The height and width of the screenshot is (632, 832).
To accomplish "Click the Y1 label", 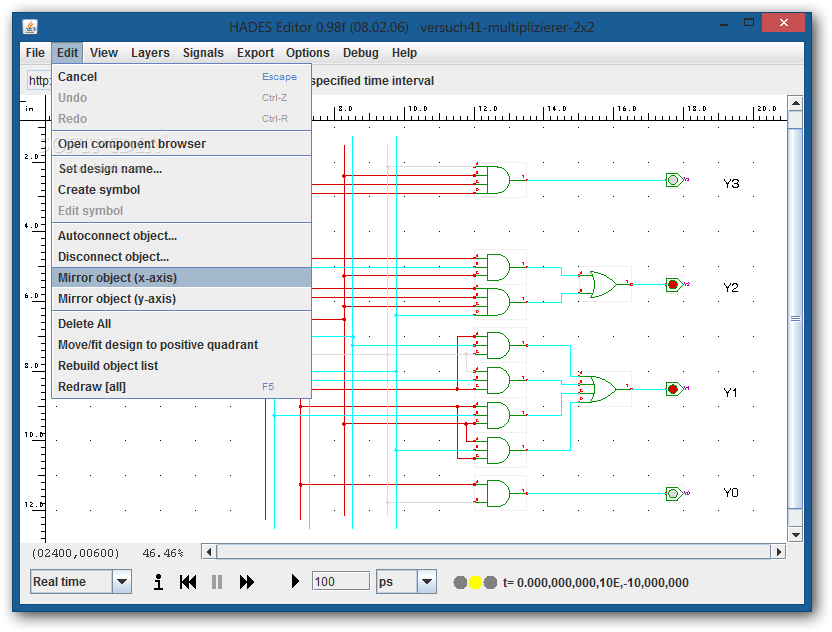I will (x=731, y=393).
